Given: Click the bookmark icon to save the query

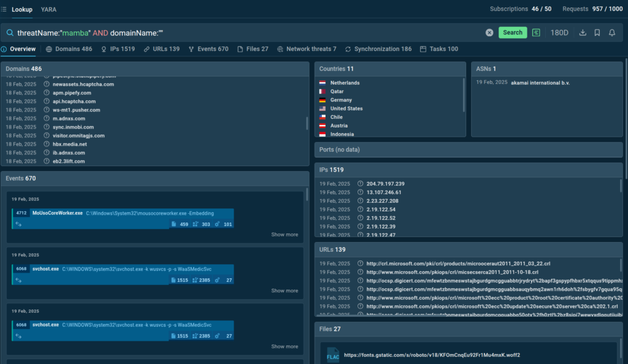Looking at the screenshot, I should pyautogui.click(x=597, y=32).
